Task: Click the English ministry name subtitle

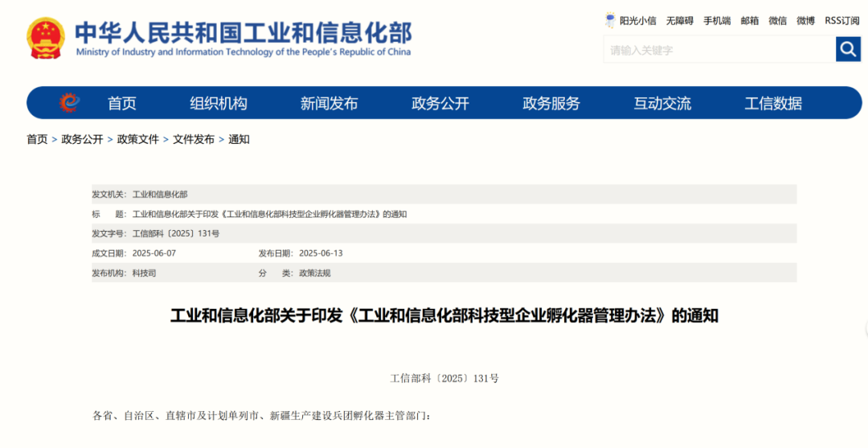Action: pos(244,52)
